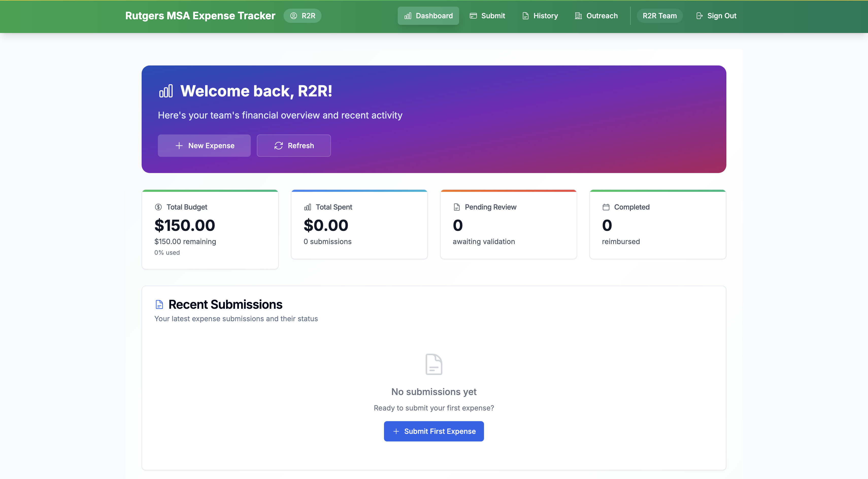The height and width of the screenshot is (479, 868).
Task: Open the Dashboard nav tab
Action: 428,16
